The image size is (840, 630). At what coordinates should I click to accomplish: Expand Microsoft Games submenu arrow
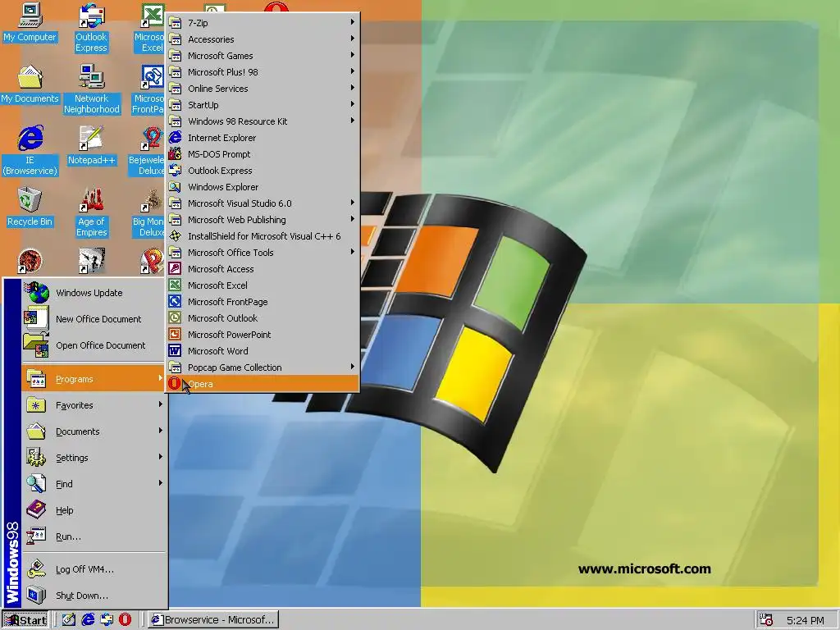coord(353,55)
